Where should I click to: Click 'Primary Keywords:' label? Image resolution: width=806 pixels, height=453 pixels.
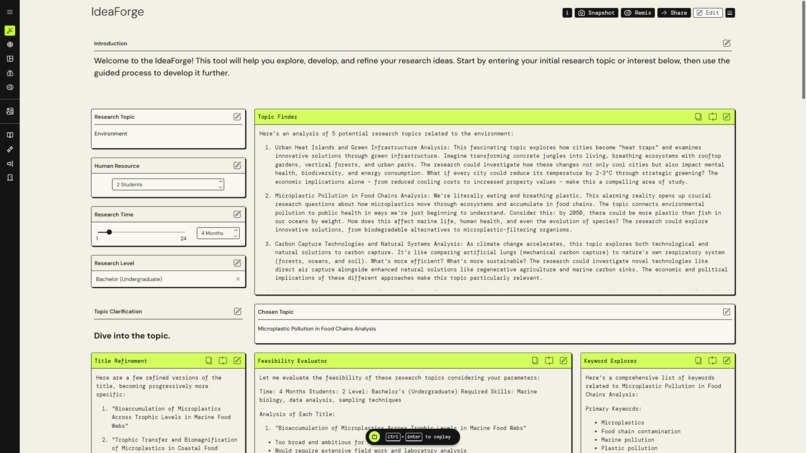(x=613, y=409)
